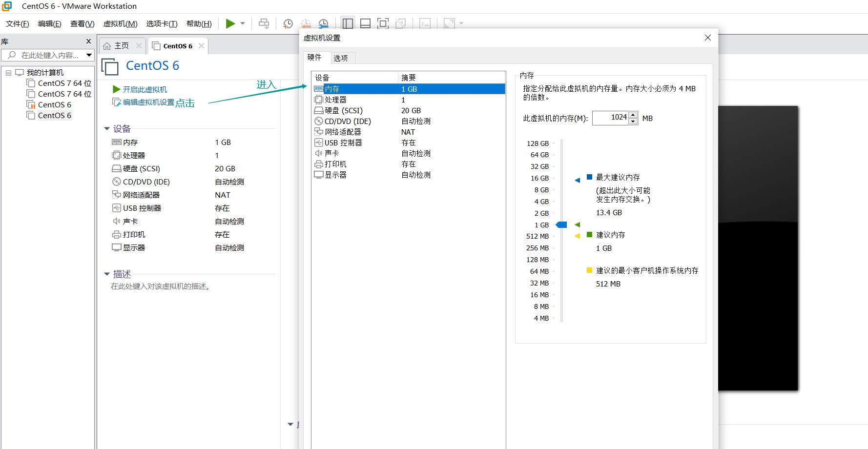
Task: Open the stretch display dropdown arrow
Action: coord(461,23)
